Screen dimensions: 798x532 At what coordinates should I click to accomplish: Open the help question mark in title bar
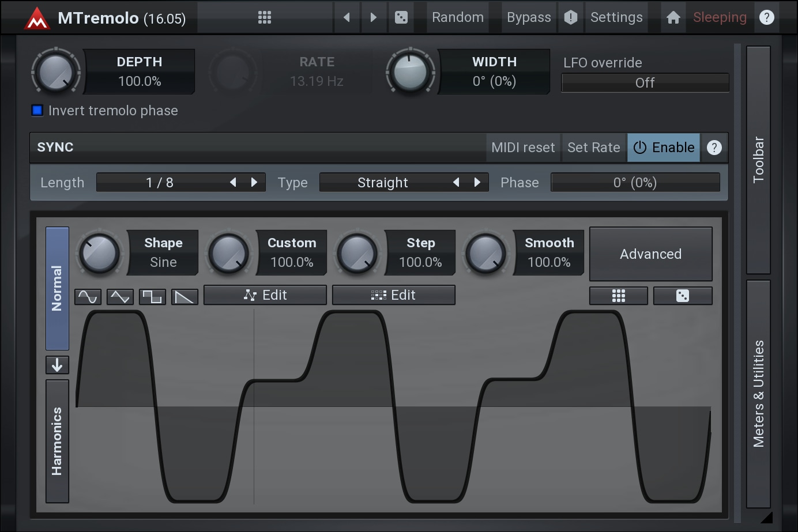pyautogui.click(x=767, y=17)
